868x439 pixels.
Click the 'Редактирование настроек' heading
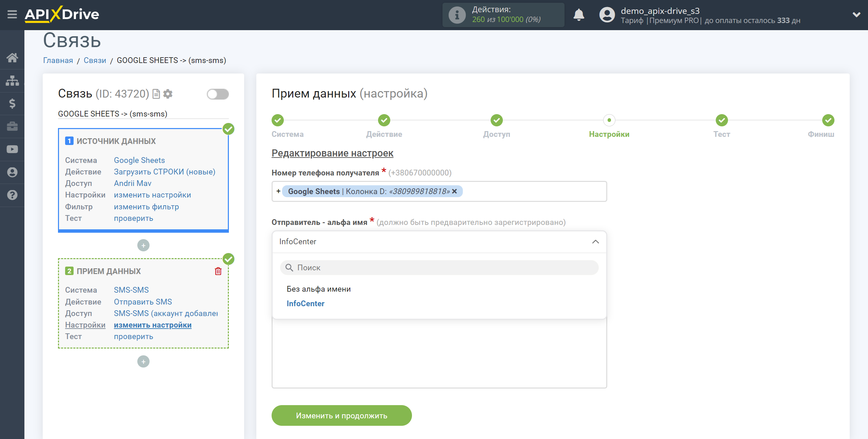332,153
